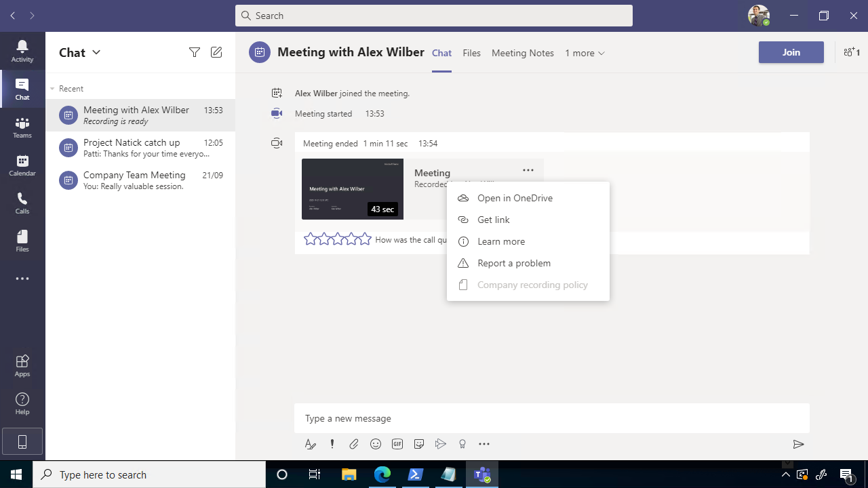Expand the Chat title dropdown
868x488 pixels.
point(96,52)
